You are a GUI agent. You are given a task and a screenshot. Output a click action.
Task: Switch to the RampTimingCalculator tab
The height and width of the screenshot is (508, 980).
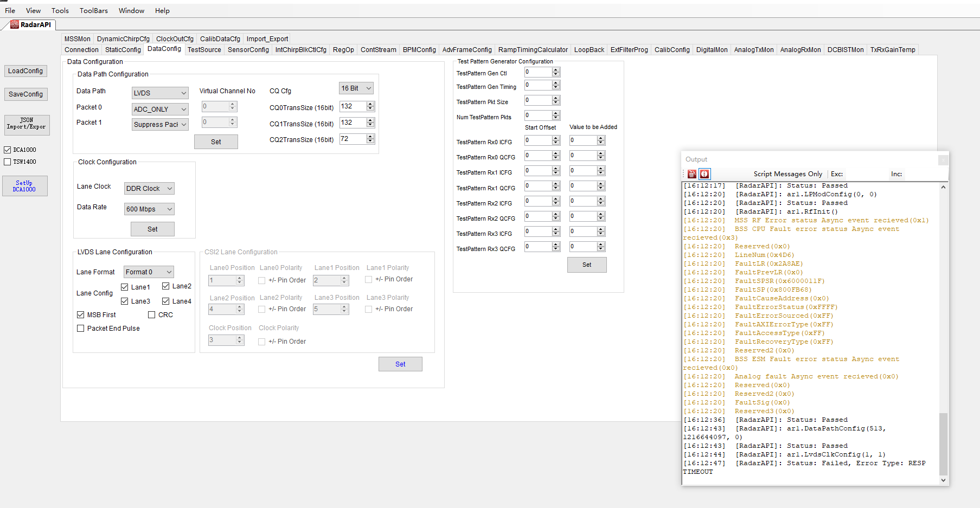533,49
